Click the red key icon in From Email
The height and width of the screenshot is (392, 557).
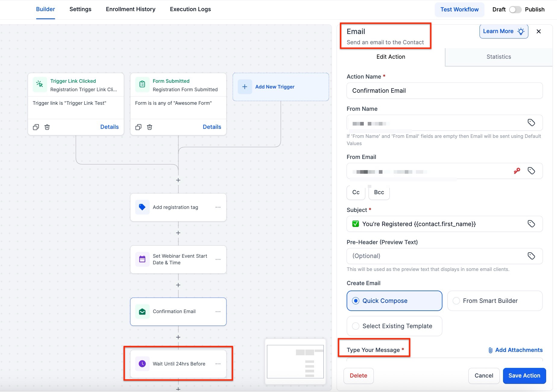517,171
